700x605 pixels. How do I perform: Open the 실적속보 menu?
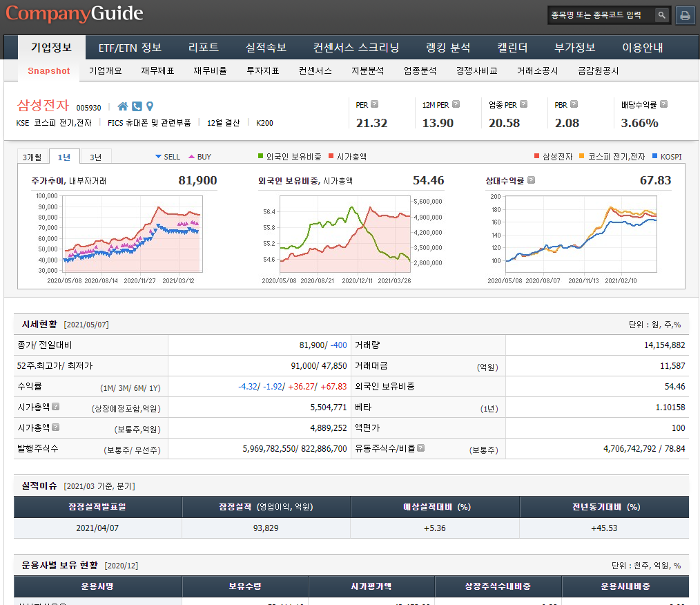pyautogui.click(x=266, y=48)
